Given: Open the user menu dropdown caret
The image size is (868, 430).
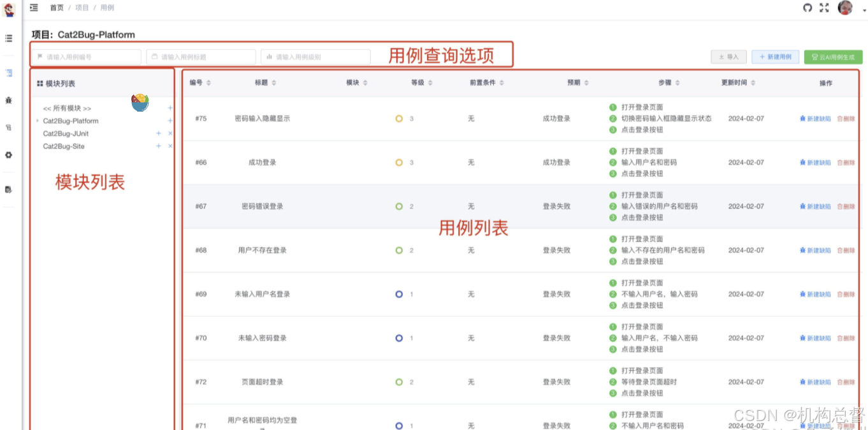Looking at the screenshot, I should pyautogui.click(x=864, y=11).
